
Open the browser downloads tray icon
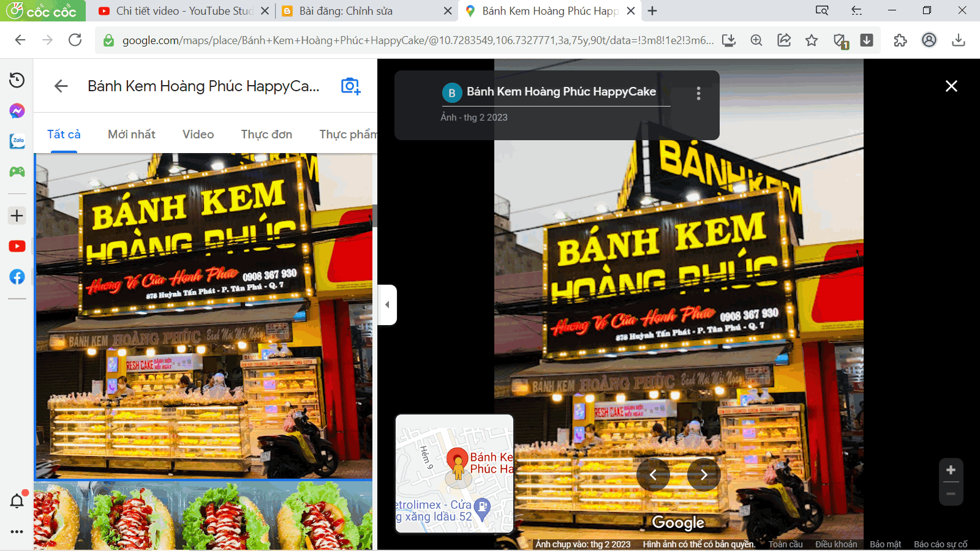tap(959, 40)
